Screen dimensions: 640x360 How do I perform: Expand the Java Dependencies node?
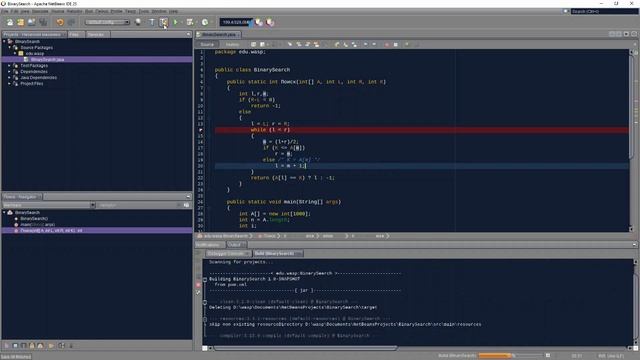[x=10, y=78]
